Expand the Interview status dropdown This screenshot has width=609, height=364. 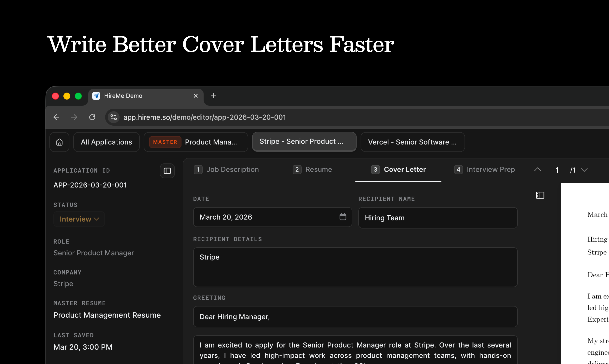click(79, 219)
